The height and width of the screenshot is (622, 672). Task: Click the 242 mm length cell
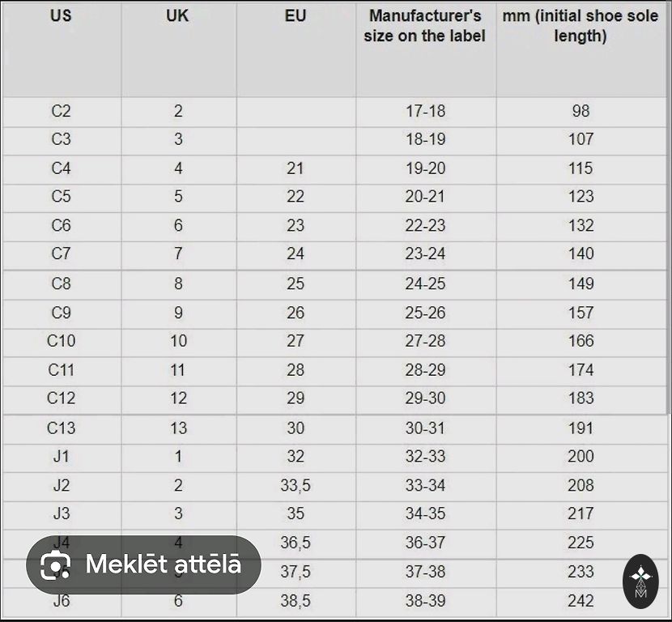[x=581, y=601]
